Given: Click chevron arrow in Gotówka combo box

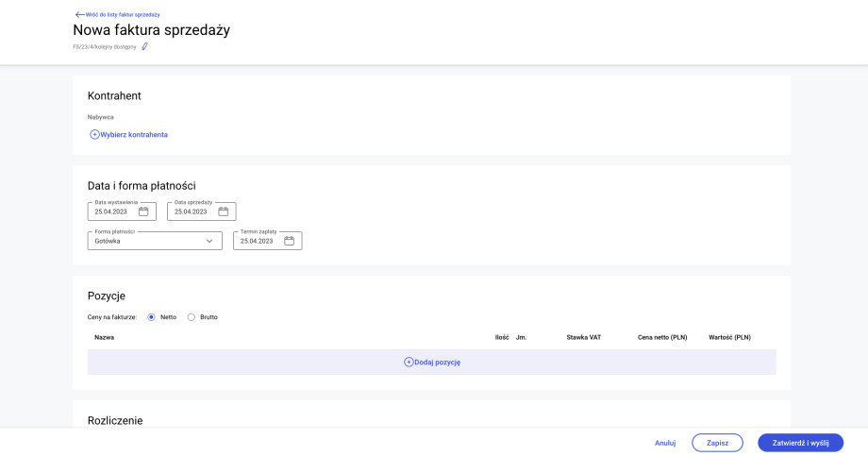Looking at the screenshot, I should 209,241.
